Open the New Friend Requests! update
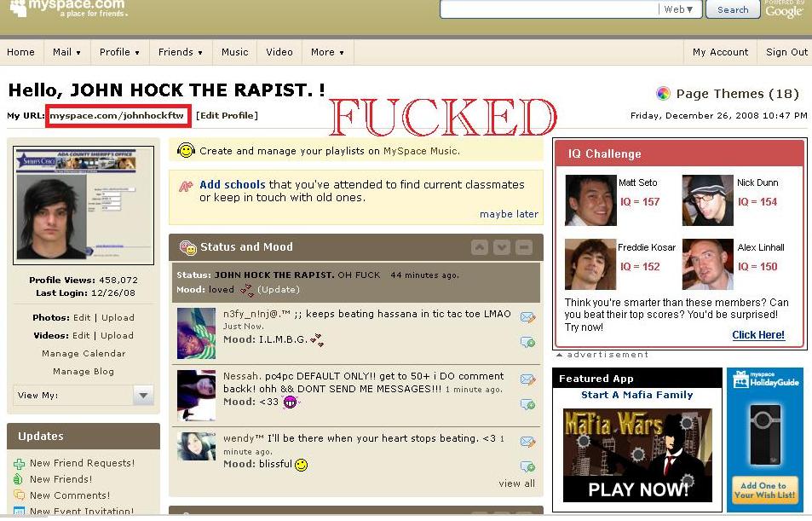 point(83,464)
